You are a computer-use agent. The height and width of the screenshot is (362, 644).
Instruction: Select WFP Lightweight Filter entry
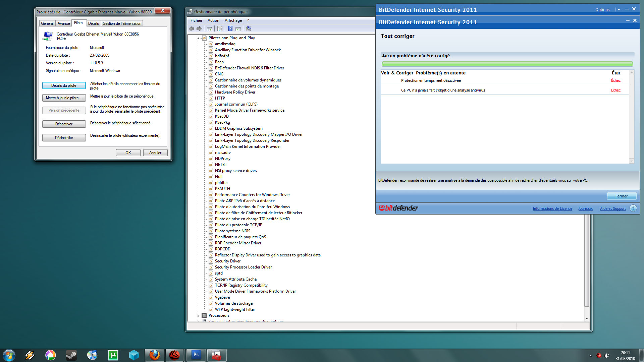235,309
